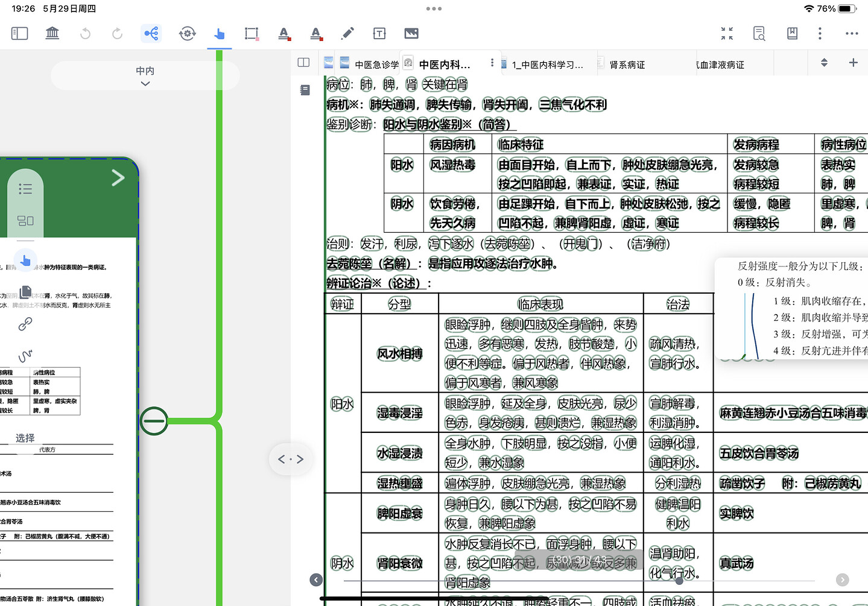Click 真武汤 formula text
The width and height of the screenshot is (868, 606).
coord(737,563)
